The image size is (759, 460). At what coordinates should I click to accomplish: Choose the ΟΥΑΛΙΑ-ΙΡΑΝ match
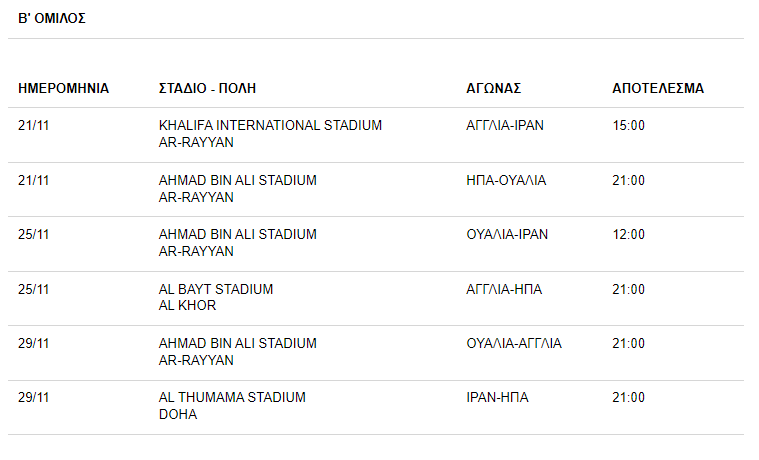tap(507, 234)
